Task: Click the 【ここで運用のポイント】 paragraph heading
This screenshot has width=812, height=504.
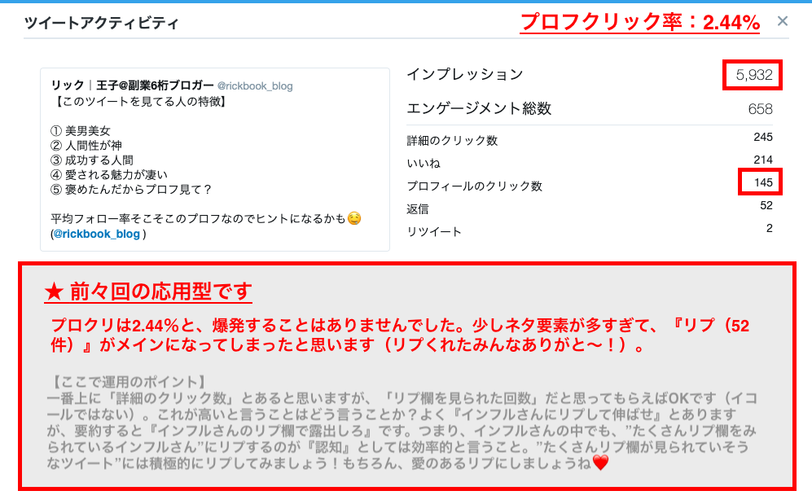Action: 128,382
